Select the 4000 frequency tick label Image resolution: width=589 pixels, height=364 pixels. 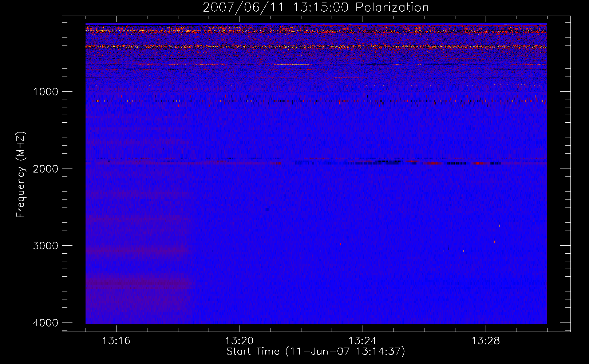pyautogui.click(x=46, y=323)
